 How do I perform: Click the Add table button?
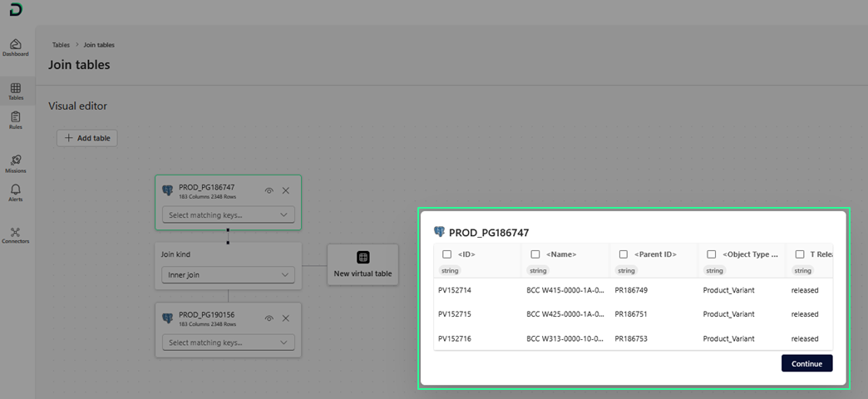(x=87, y=138)
